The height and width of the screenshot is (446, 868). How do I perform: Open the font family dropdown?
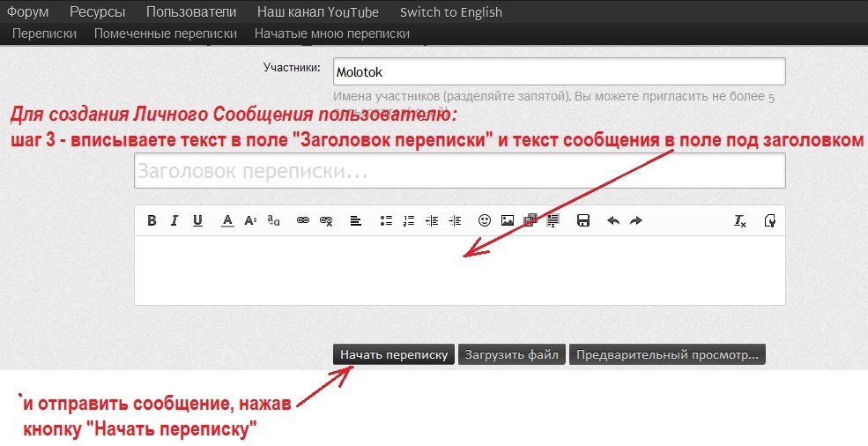[x=274, y=221]
